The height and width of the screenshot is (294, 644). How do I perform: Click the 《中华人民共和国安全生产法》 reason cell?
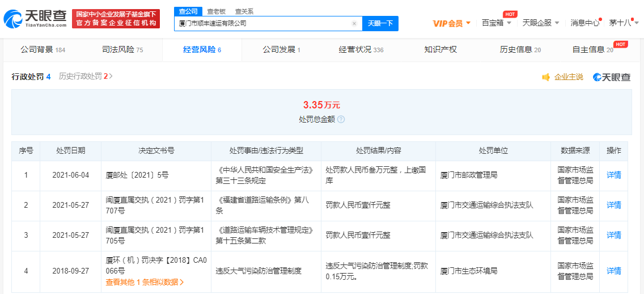(265, 175)
